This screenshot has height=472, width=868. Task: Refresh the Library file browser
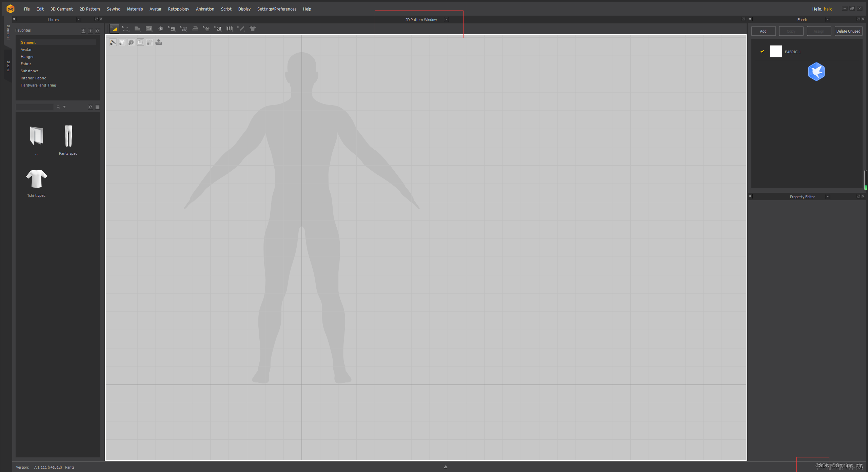coord(91,107)
